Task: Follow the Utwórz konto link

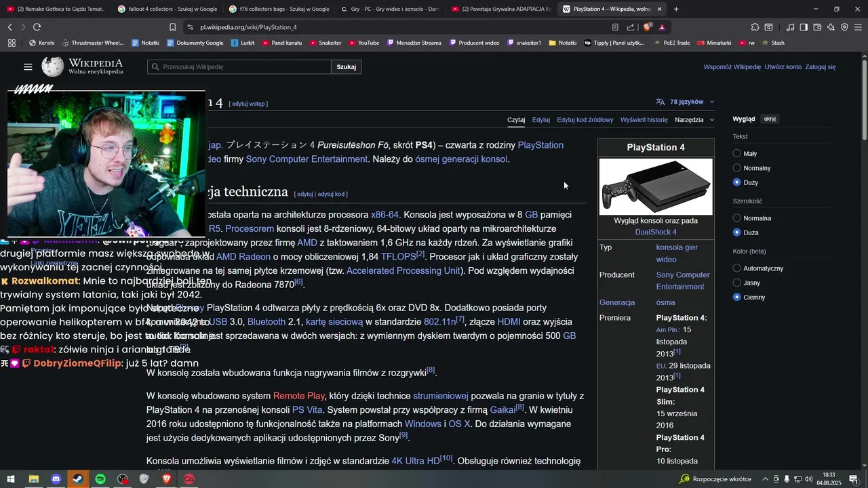Action: 783,67
